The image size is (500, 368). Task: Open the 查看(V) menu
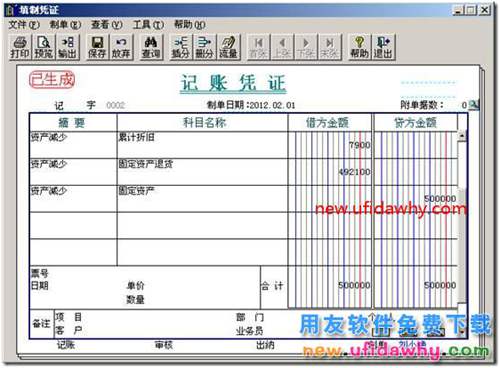(x=107, y=25)
